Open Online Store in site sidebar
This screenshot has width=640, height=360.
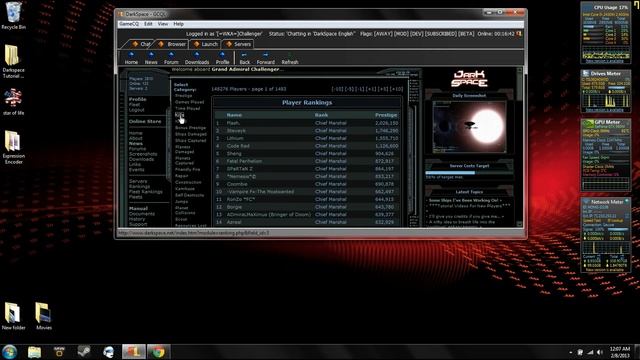point(145,122)
